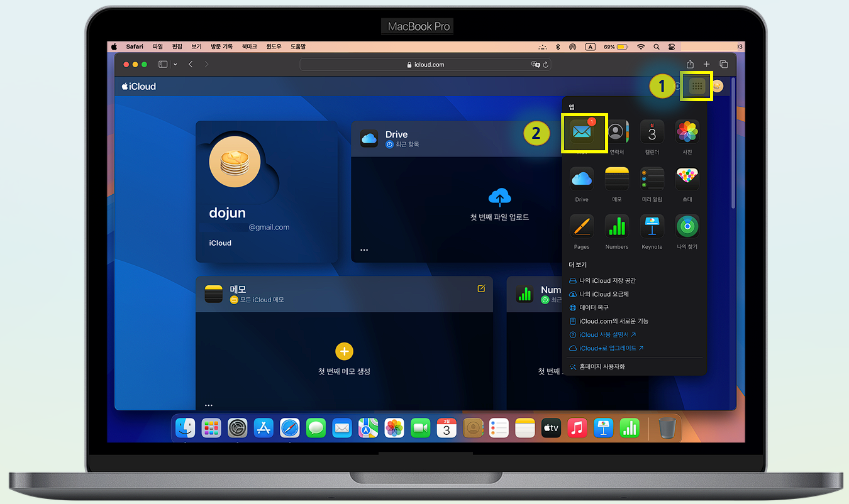The width and height of the screenshot is (849, 504).
Task: Open 캘린더 in the iCloud apps panel
Action: [652, 131]
